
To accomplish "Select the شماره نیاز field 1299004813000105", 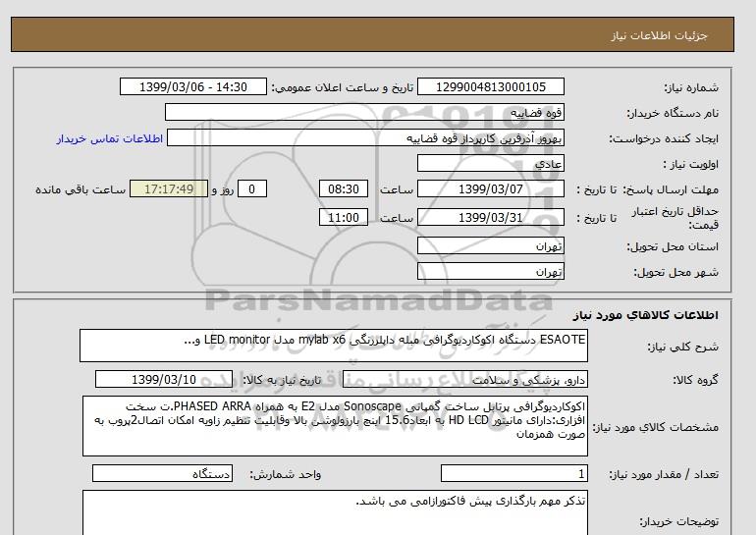I will [490, 86].
